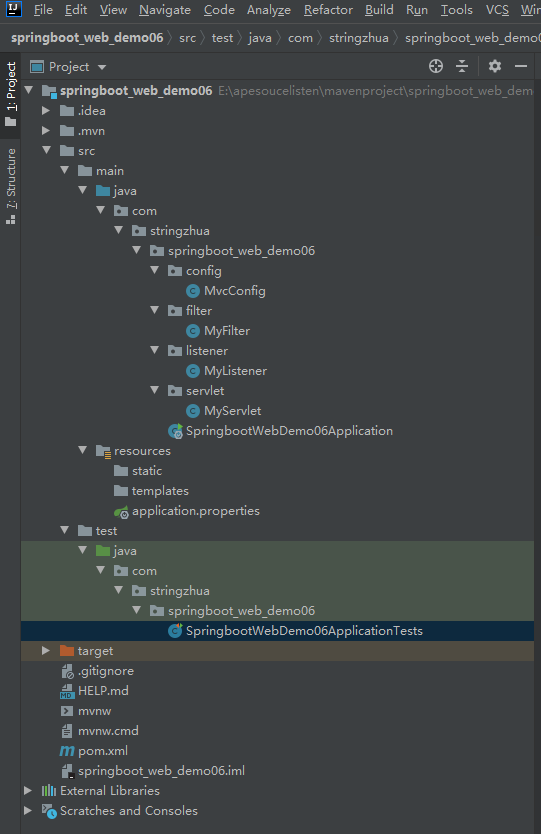Click the test breadcrumb in navigation bar
The width and height of the screenshot is (541, 834).
point(222,38)
